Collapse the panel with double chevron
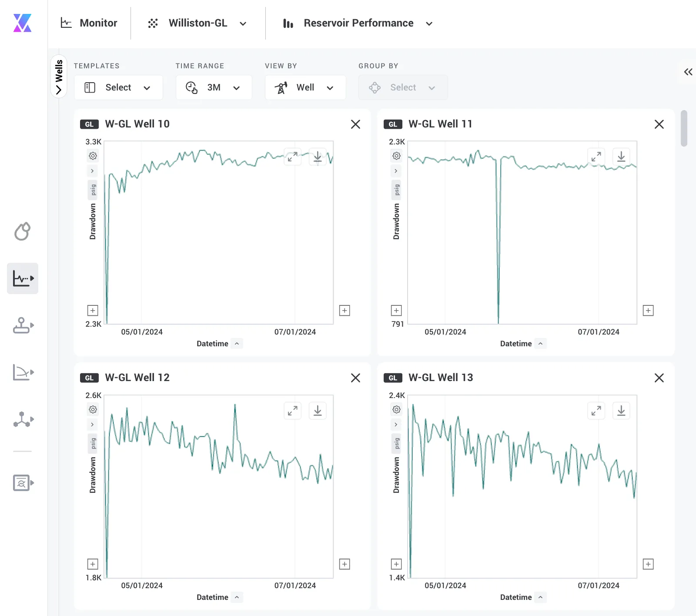Image resolution: width=696 pixels, height=616 pixels. (688, 72)
